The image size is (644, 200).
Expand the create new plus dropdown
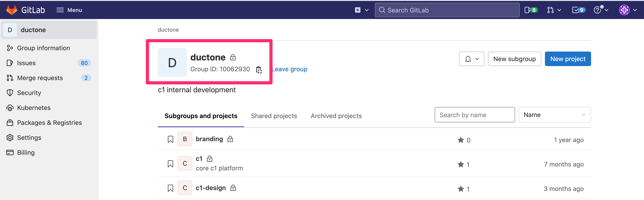(362, 10)
